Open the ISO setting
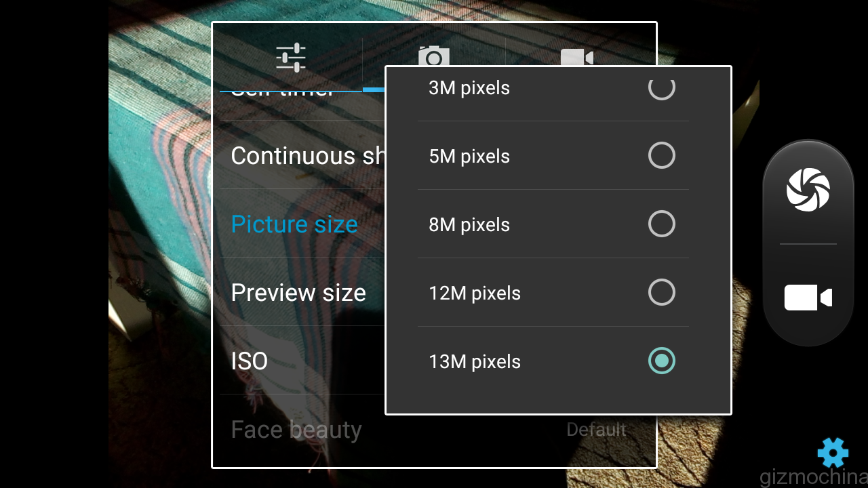Screen dimensions: 868x488 coord(250,361)
